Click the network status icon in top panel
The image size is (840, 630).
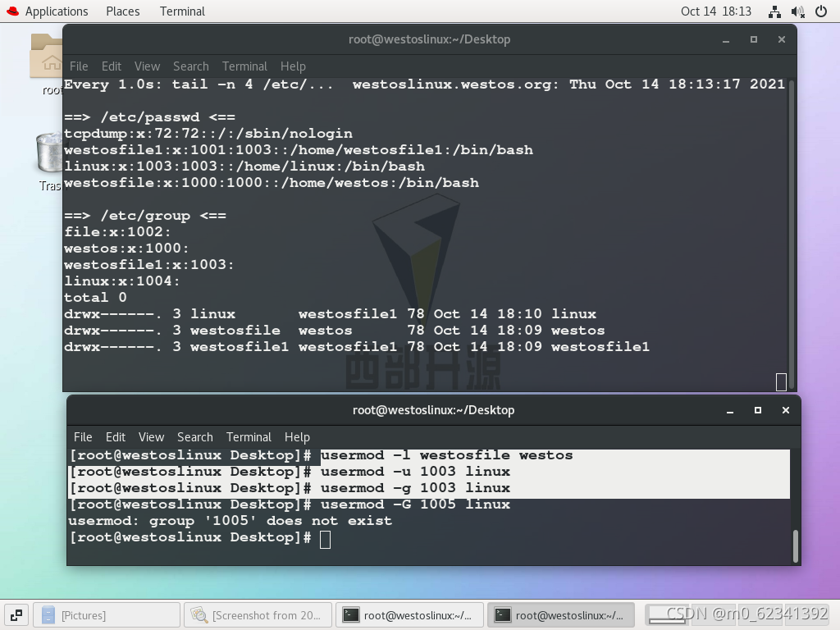point(774,11)
